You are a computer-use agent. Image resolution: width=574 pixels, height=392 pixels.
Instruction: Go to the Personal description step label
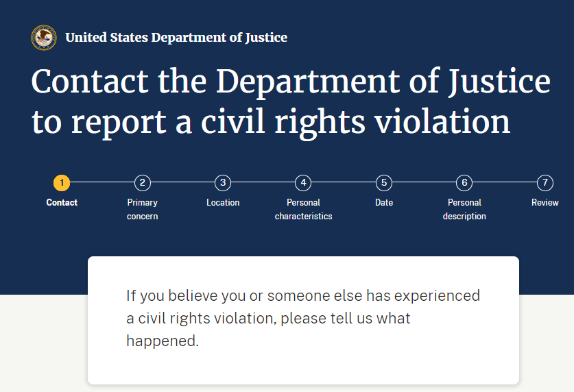[464, 209]
